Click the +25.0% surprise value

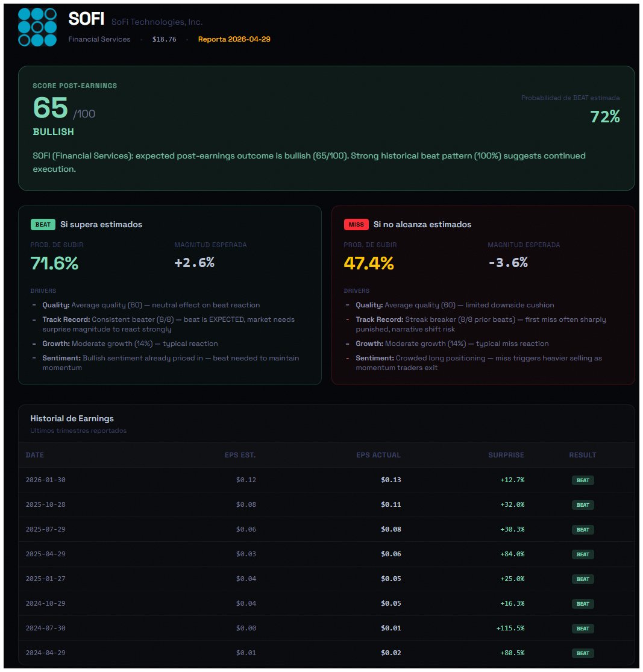point(512,579)
